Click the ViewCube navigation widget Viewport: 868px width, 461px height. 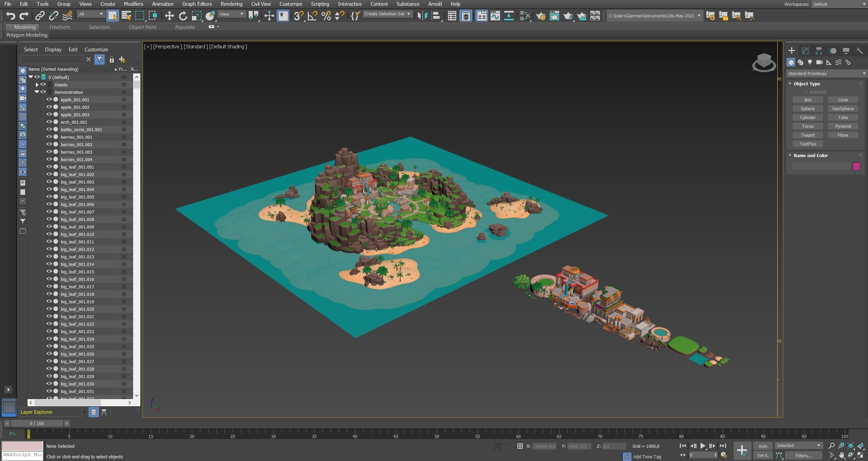coord(764,62)
